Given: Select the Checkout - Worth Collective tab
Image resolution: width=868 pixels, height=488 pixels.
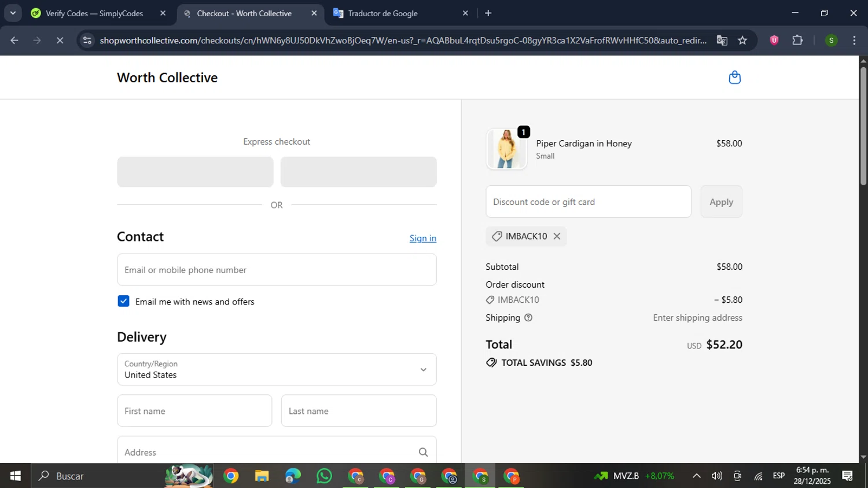Looking at the screenshot, I should coord(244,13).
